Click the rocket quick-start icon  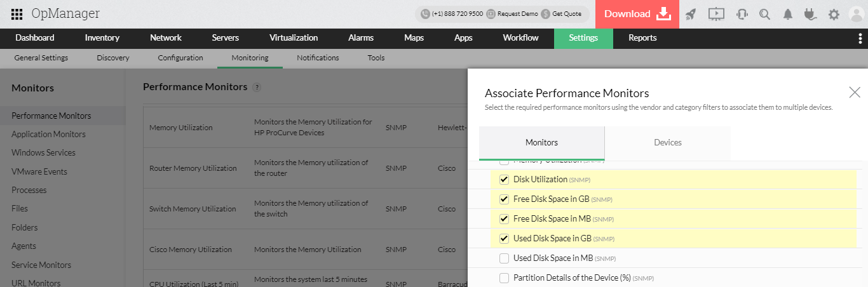(x=691, y=14)
